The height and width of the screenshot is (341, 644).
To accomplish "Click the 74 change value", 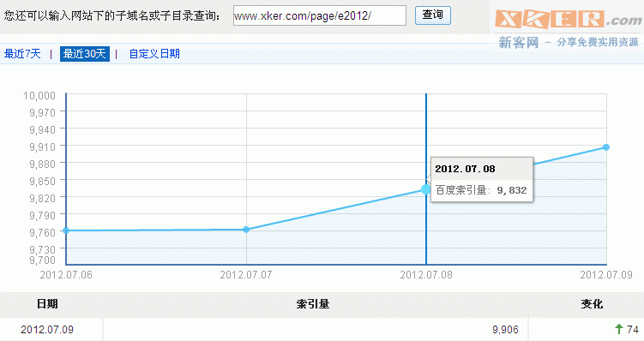I will click(633, 330).
